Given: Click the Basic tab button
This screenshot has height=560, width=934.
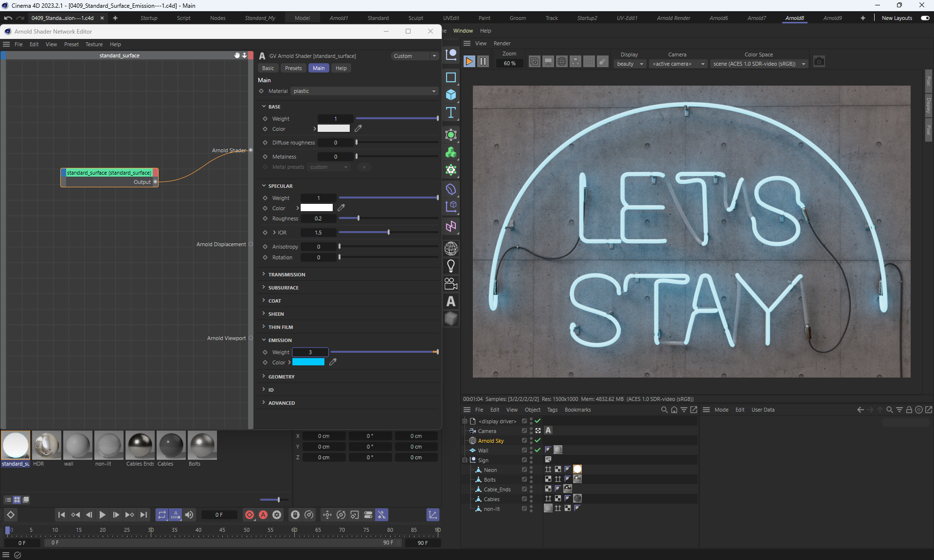Looking at the screenshot, I should pyautogui.click(x=268, y=68).
